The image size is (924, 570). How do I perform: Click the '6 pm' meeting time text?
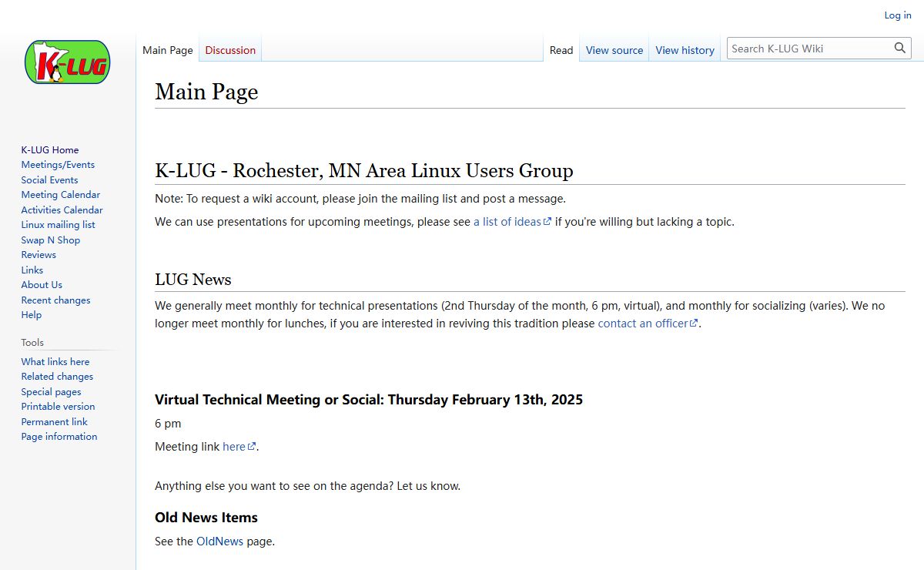pyautogui.click(x=168, y=424)
